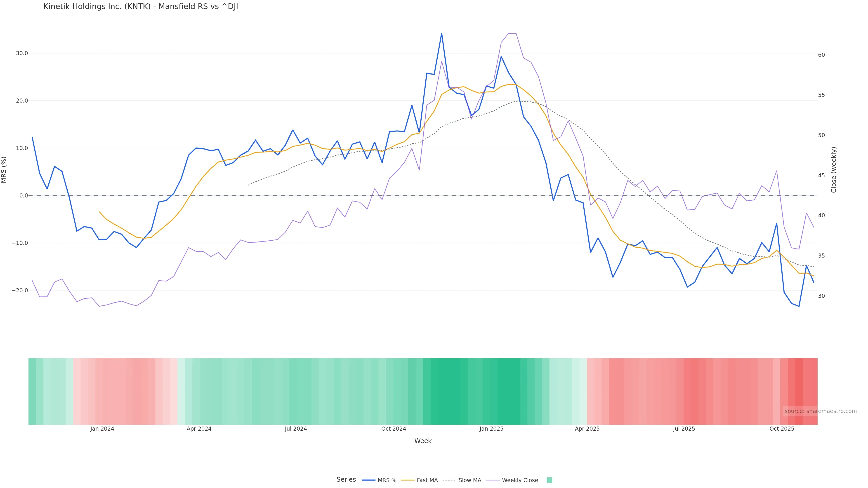Click the green square legend swatch
868x488 pixels.
coord(549,480)
